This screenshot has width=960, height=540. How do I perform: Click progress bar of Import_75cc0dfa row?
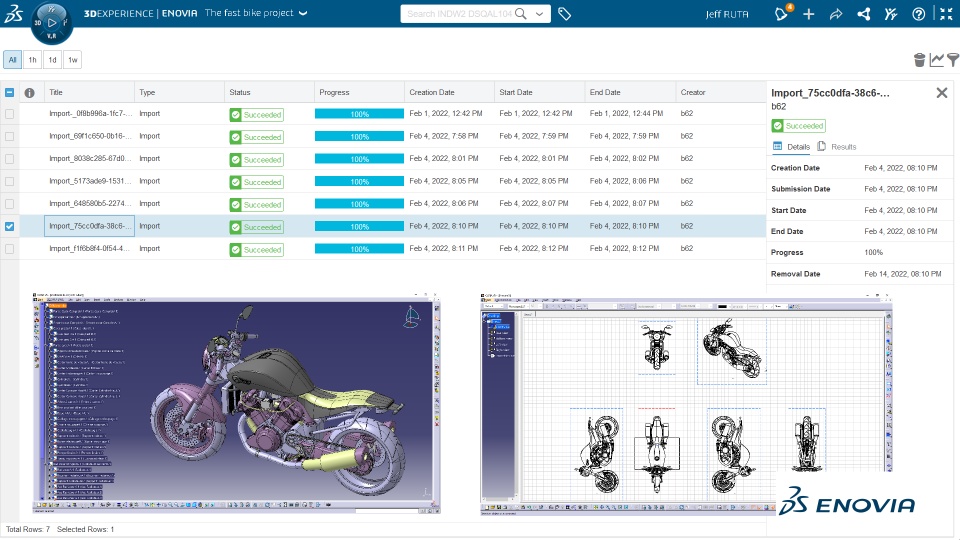(x=359, y=227)
